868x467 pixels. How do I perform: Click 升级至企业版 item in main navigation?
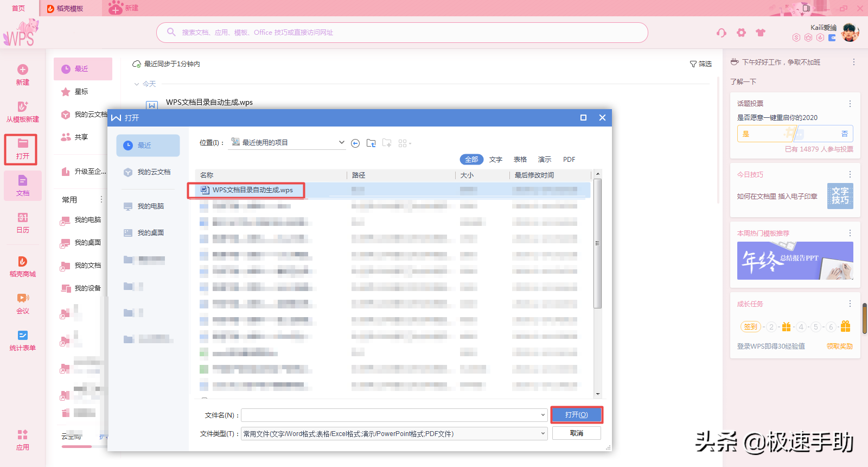tap(83, 172)
